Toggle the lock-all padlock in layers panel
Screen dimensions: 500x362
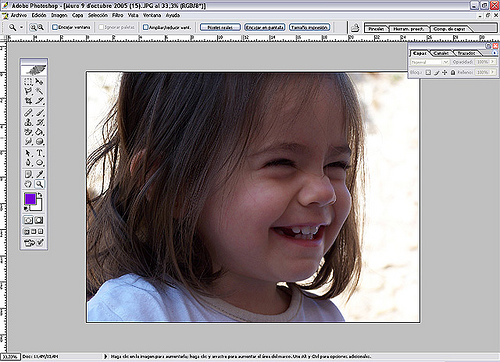(x=453, y=72)
